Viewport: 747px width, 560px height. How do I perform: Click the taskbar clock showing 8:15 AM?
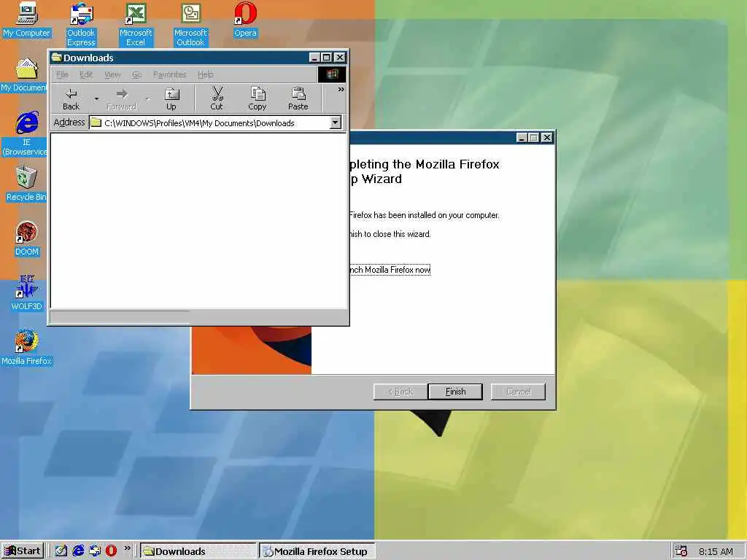[716, 551]
